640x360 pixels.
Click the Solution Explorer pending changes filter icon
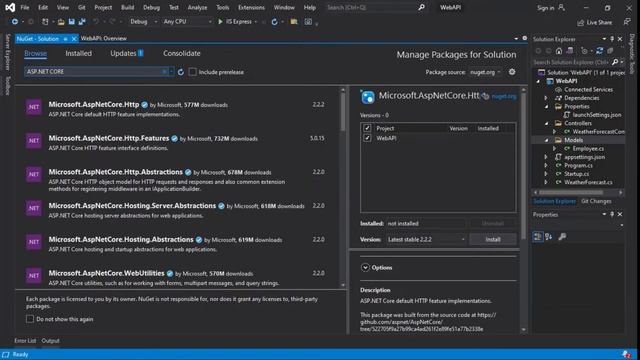tap(585, 51)
